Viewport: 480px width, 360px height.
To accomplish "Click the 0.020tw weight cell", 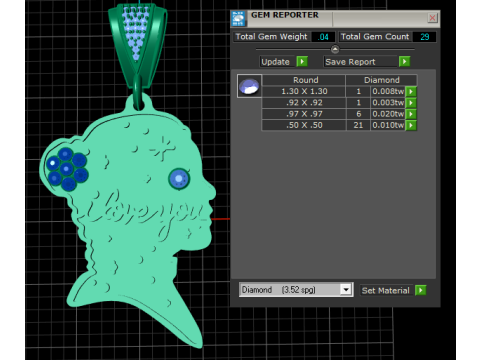I will pos(388,114).
